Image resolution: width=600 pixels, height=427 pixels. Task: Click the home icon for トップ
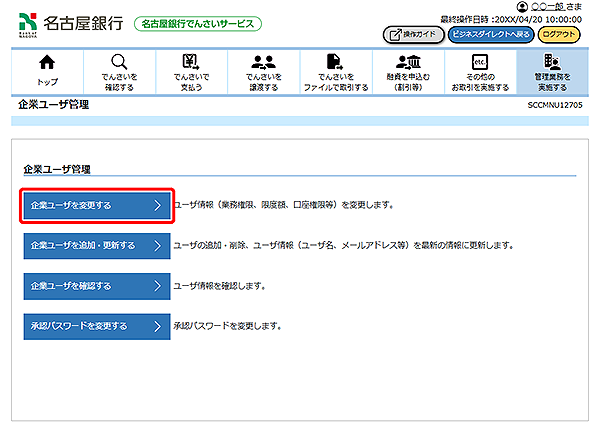(47, 62)
